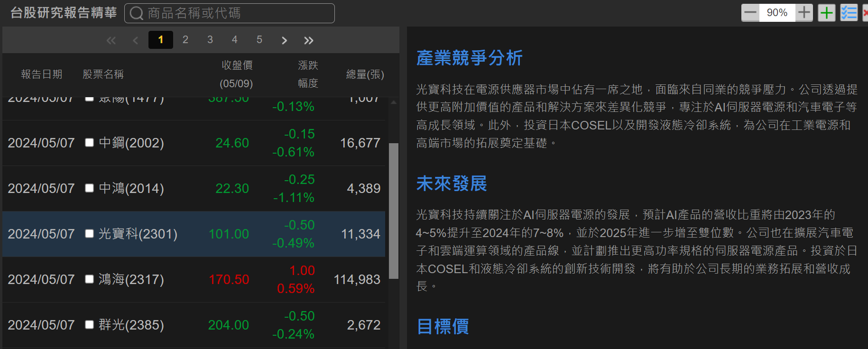Sort by the 漲跌幅度 column header
Viewport: 868px width, 349px height.
tap(308, 74)
